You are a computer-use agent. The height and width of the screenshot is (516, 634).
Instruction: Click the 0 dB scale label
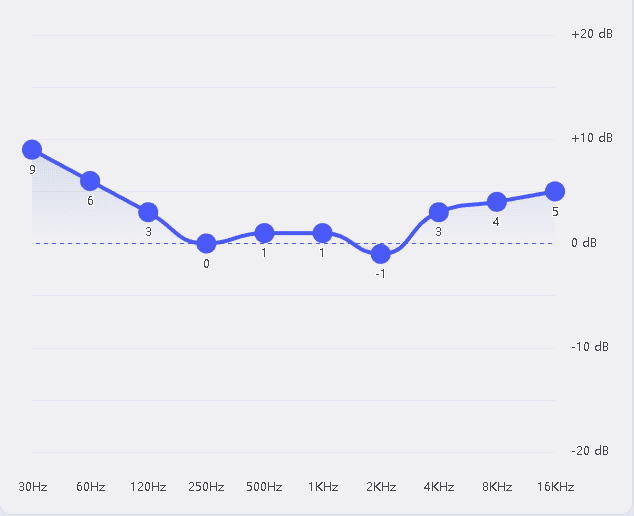coord(583,243)
